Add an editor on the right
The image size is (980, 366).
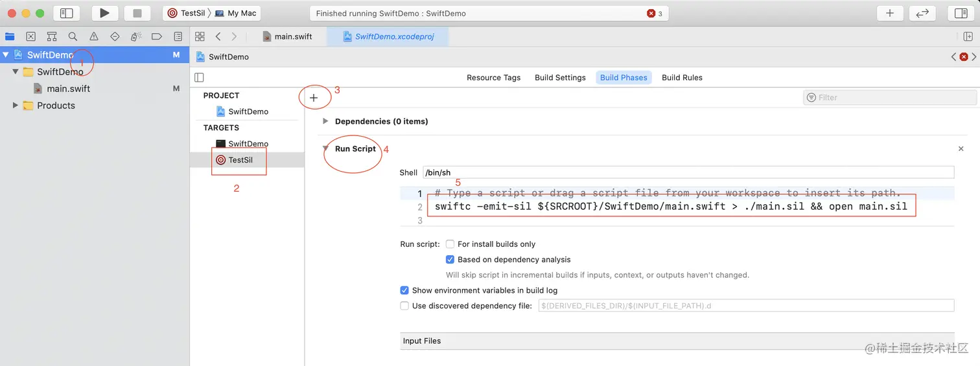tap(968, 36)
